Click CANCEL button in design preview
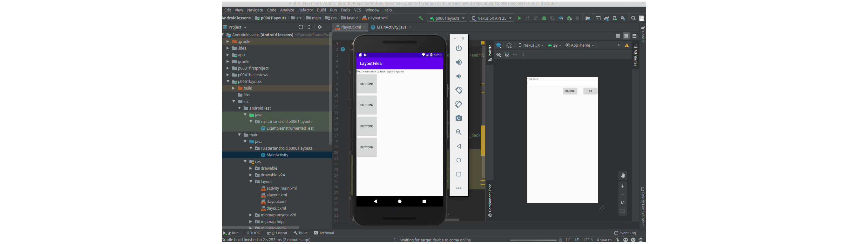This screenshot has height=244, width=868. coord(570,91)
